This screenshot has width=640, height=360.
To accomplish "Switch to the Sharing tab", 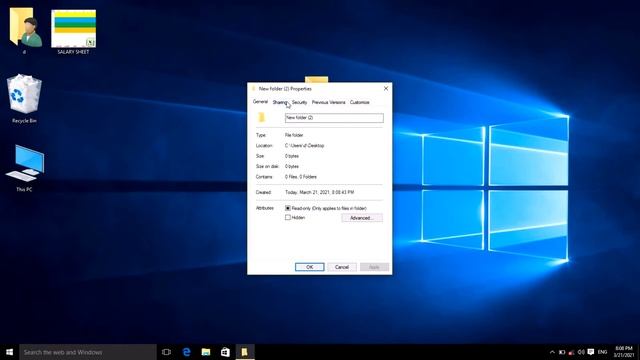I will (x=280, y=102).
